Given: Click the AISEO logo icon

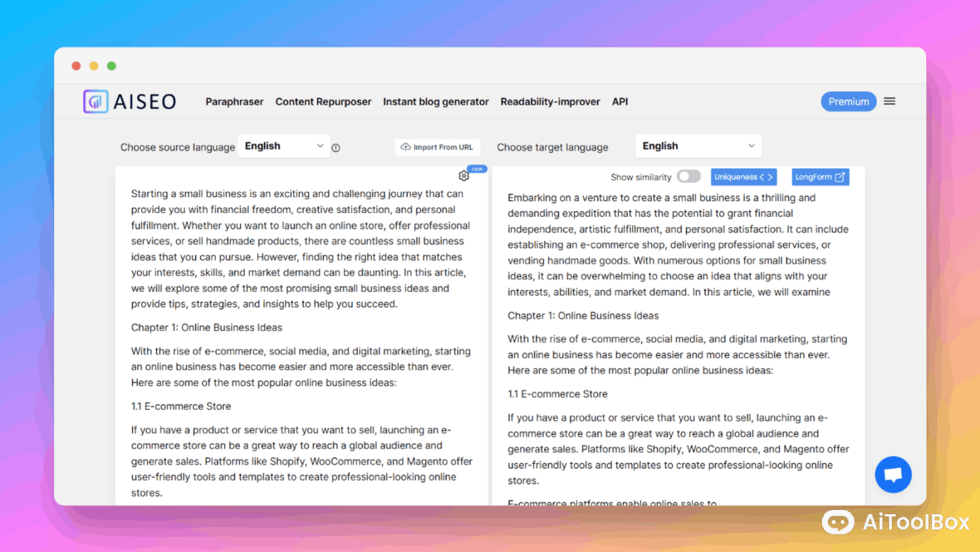Looking at the screenshot, I should (96, 102).
